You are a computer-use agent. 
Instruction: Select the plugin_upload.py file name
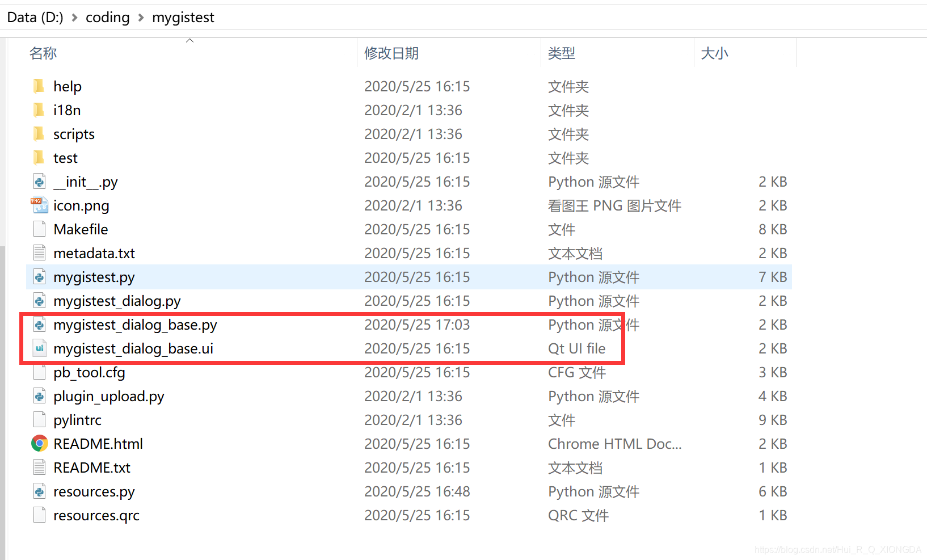109,396
